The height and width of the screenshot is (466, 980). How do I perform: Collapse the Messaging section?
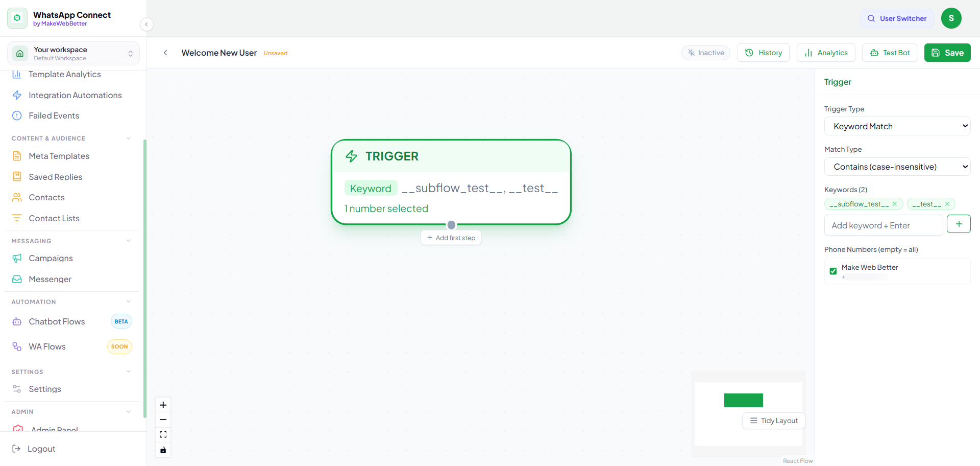[129, 241]
